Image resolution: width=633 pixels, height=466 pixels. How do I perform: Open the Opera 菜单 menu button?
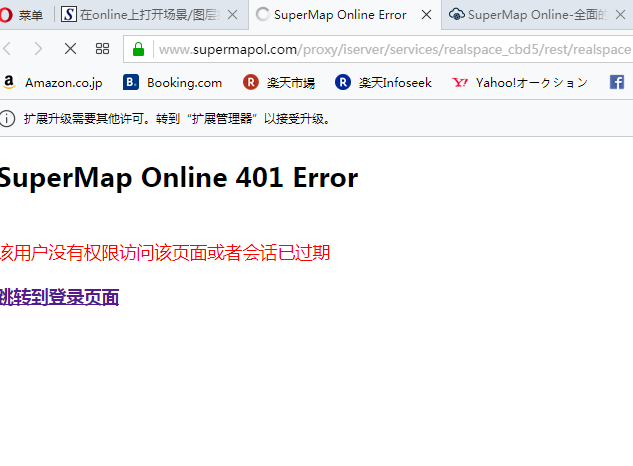[22, 15]
